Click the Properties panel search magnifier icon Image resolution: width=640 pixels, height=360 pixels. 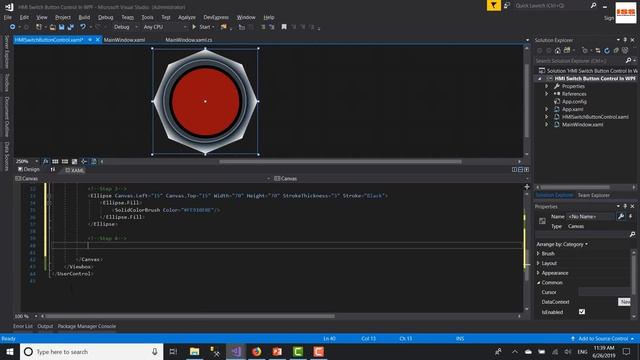coord(632,234)
